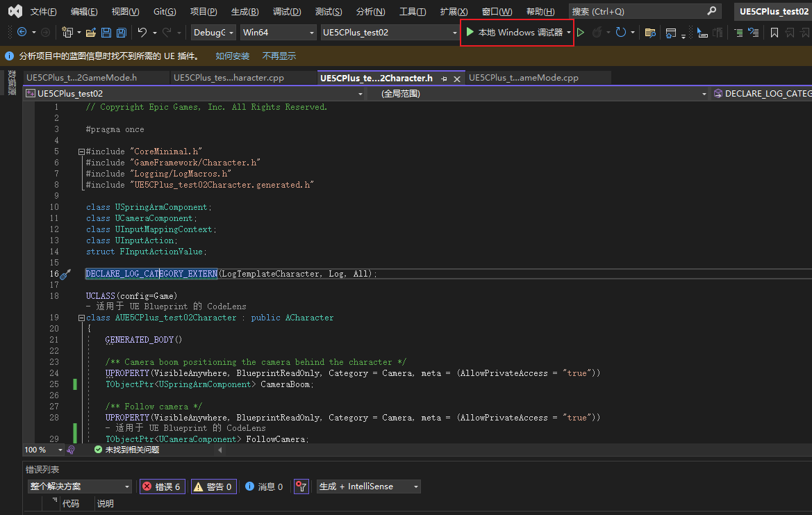Open the Git(G) menu

pyautogui.click(x=165, y=11)
